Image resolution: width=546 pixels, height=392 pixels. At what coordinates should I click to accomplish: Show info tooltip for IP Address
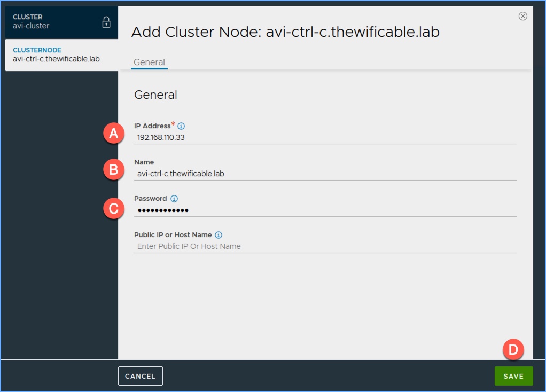[x=181, y=126]
